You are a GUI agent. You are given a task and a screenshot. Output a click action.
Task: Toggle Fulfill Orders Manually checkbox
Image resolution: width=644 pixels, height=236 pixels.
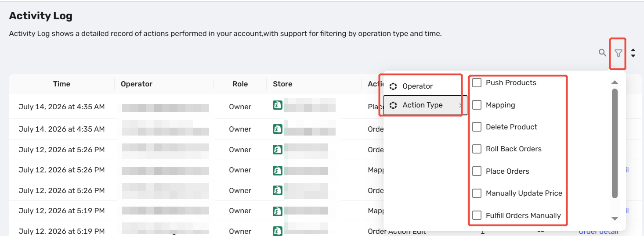(477, 215)
